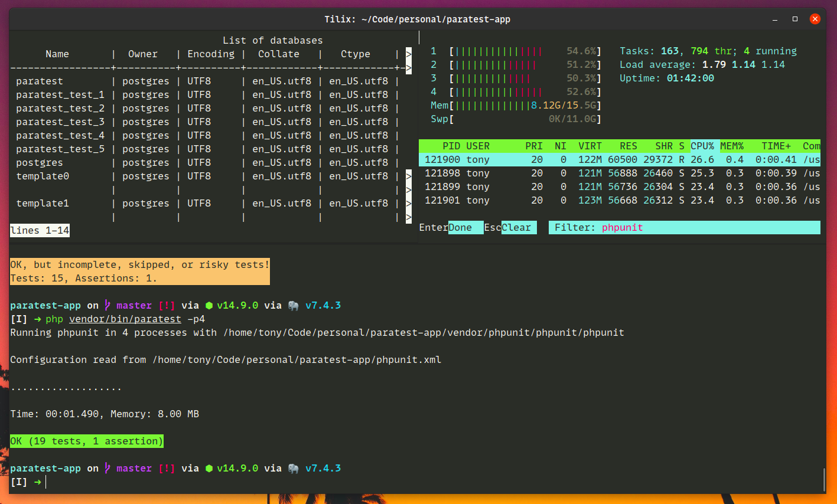Sort htop processes by the CPU% column

(702, 146)
